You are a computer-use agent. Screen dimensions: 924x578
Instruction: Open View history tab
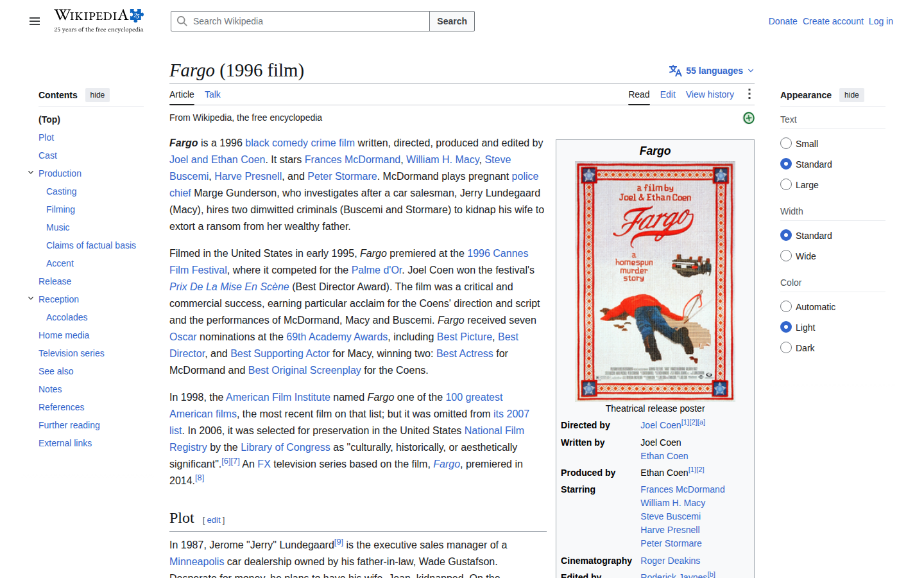(x=710, y=94)
